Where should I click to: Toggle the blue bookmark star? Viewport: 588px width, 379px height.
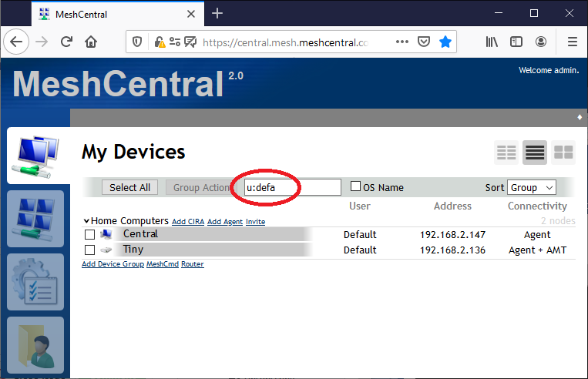pyautogui.click(x=445, y=42)
